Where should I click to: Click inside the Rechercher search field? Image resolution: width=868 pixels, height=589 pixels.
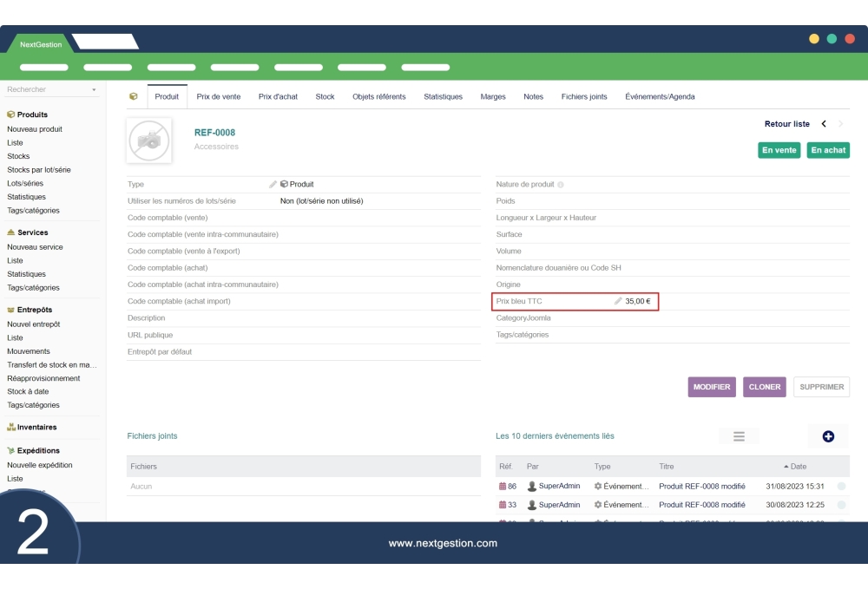43,89
